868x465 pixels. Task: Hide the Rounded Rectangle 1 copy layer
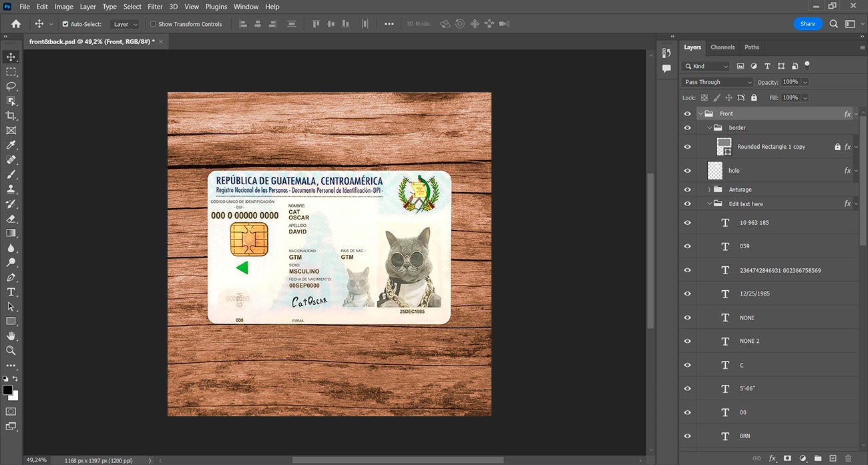tap(688, 147)
